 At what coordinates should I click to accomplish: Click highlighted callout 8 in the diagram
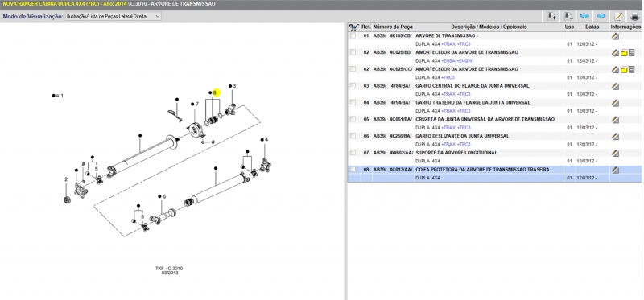point(215,92)
